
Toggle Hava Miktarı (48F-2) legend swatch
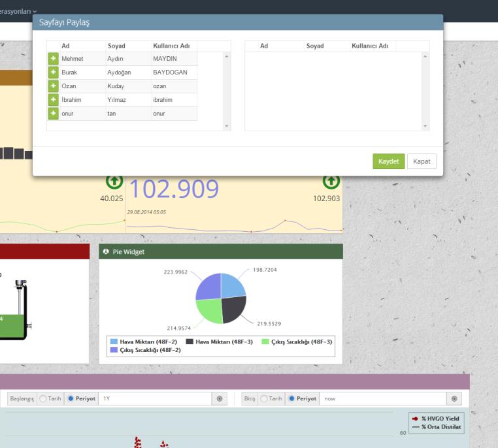click(114, 342)
